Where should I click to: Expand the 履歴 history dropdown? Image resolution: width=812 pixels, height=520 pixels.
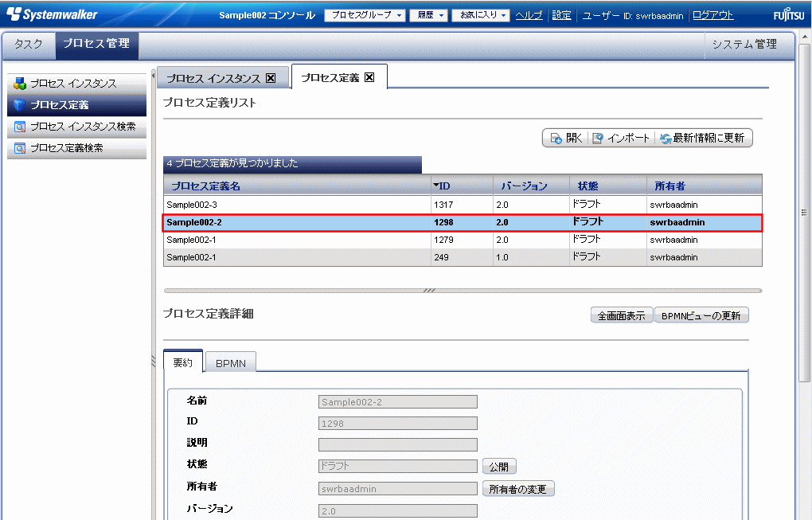point(430,15)
